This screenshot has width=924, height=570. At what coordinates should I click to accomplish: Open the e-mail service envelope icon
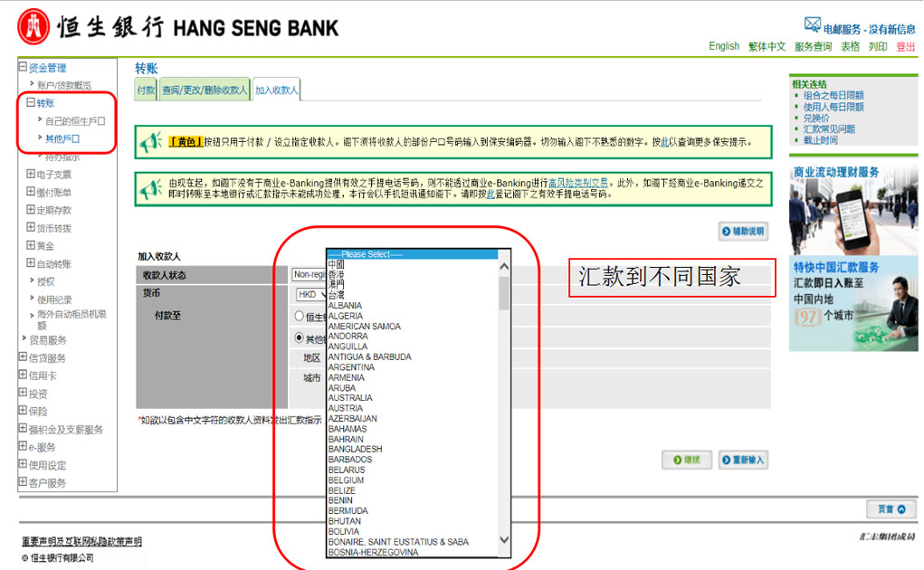coord(812,25)
